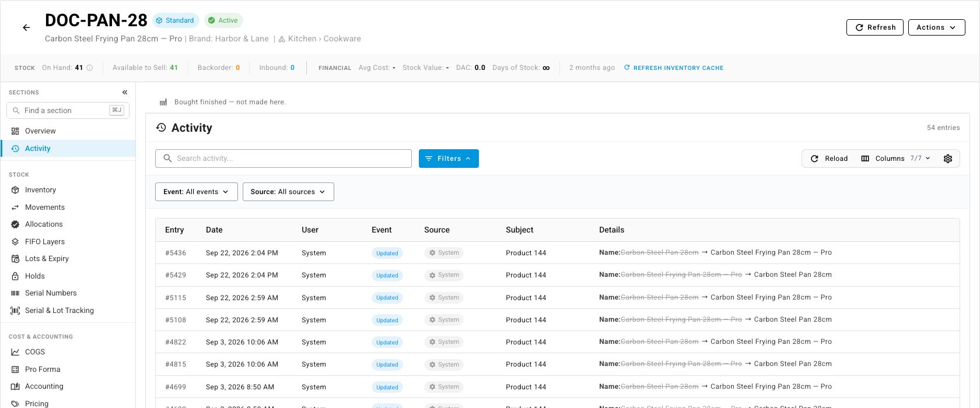Click the Pro Forma icon

[x=15, y=370]
